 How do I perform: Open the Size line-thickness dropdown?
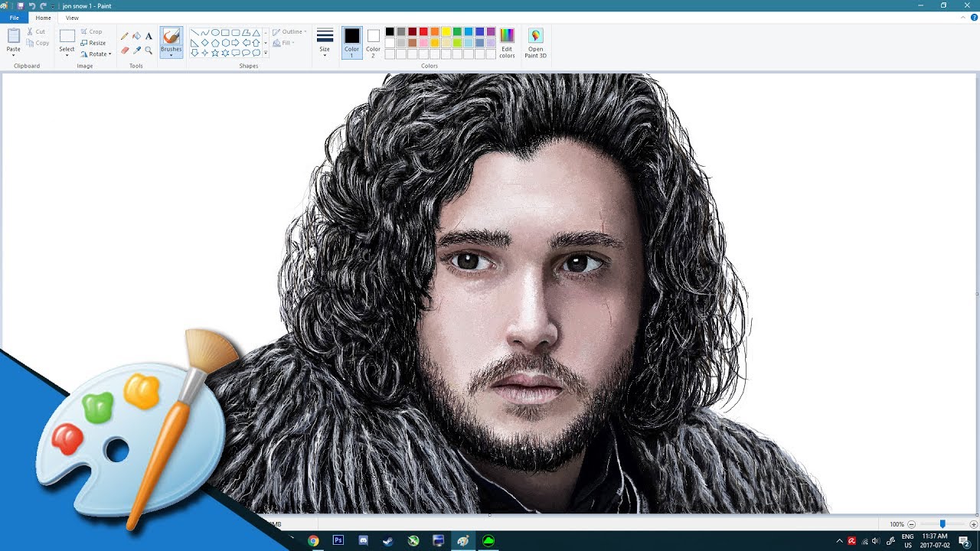tap(325, 42)
